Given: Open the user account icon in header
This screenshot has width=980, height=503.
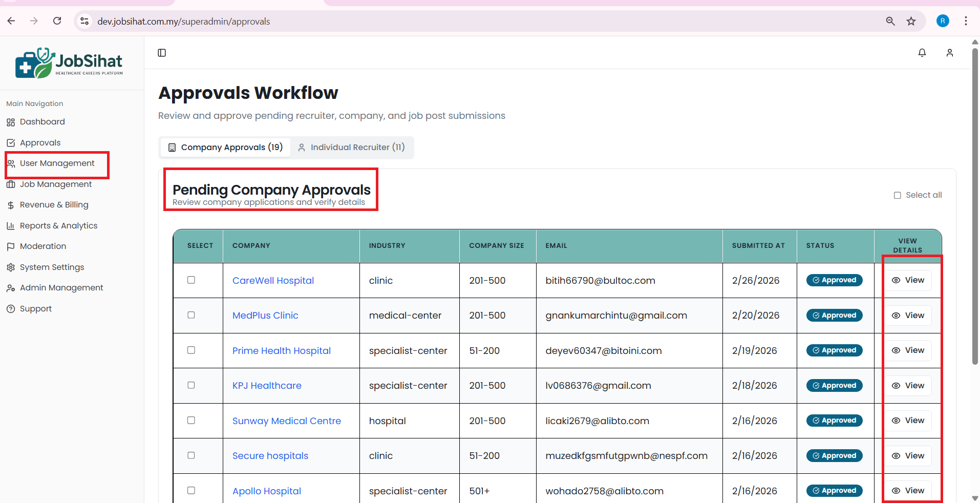Looking at the screenshot, I should [x=949, y=53].
